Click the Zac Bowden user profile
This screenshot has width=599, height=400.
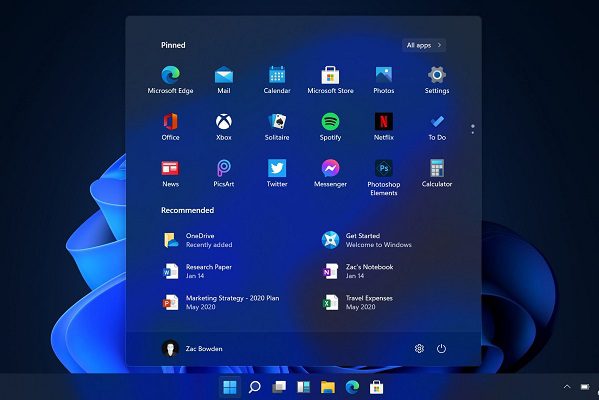pyautogui.click(x=192, y=348)
